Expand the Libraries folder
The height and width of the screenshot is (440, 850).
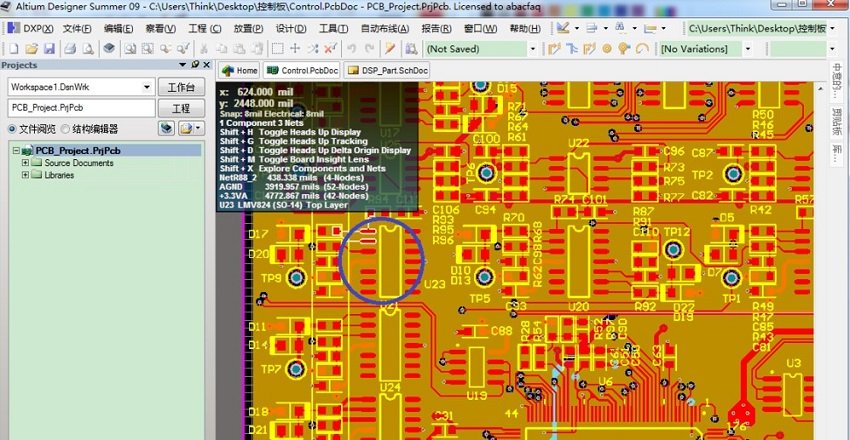pos(25,175)
